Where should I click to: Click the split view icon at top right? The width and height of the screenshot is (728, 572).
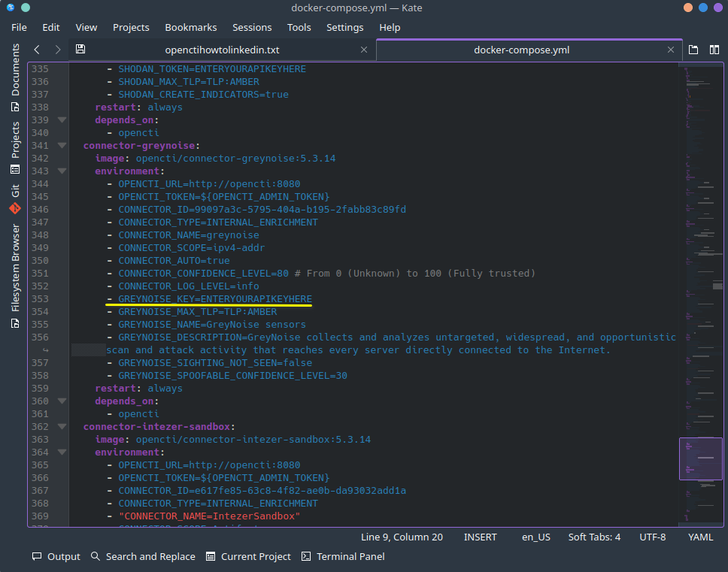tap(714, 50)
